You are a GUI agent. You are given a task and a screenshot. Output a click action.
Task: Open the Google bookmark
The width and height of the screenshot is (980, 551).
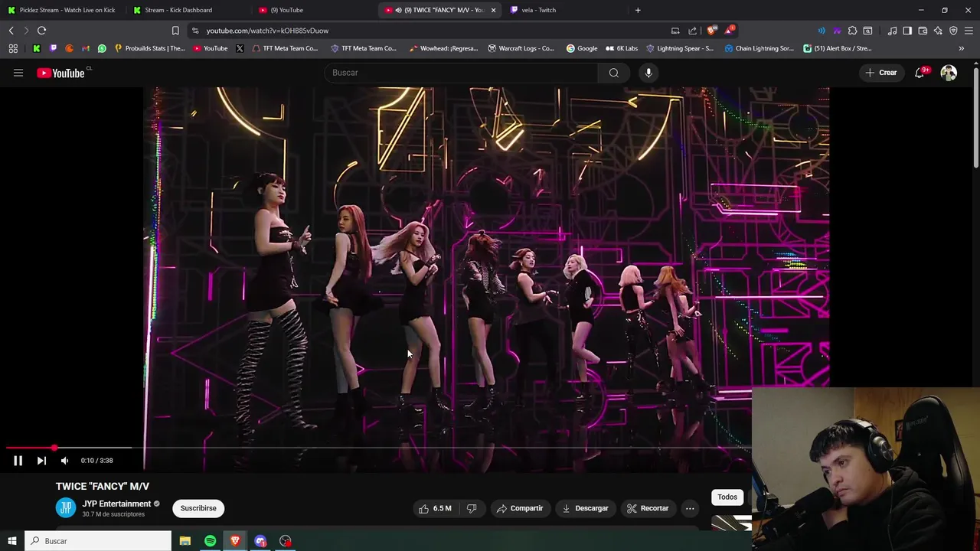[x=582, y=48]
